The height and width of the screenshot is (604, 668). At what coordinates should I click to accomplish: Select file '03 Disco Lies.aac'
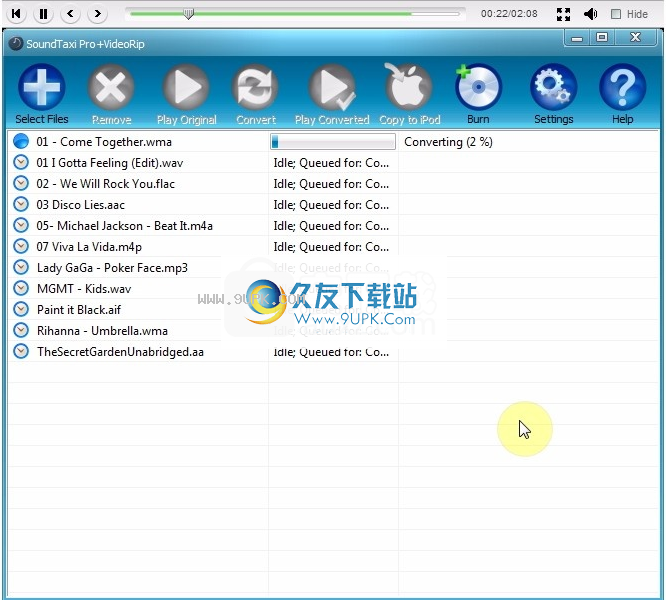coord(81,205)
